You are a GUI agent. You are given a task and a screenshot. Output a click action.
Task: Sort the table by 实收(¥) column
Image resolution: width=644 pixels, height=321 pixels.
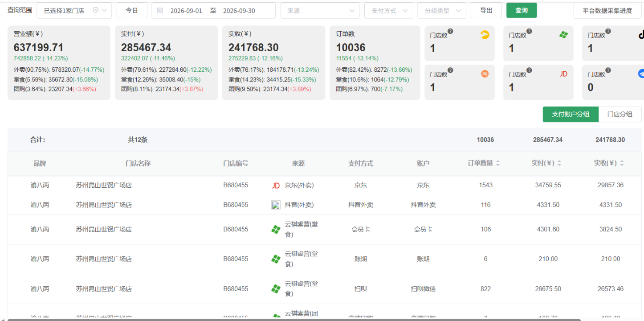coord(622,164)
